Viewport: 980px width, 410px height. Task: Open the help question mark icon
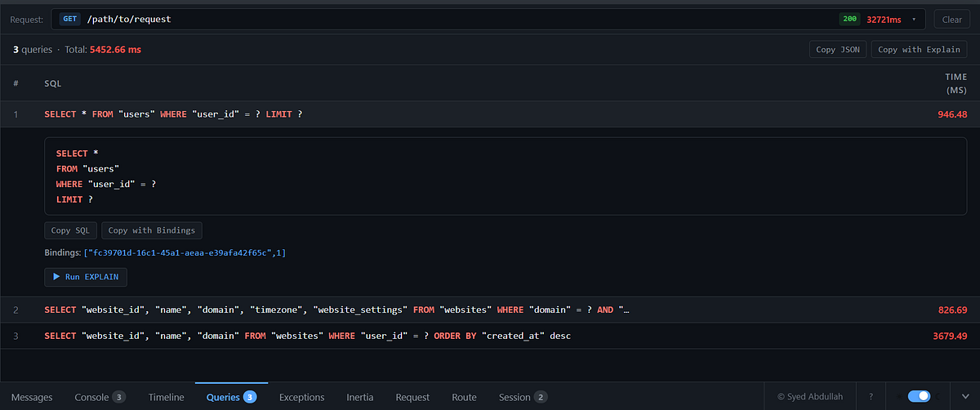[871, 397]
